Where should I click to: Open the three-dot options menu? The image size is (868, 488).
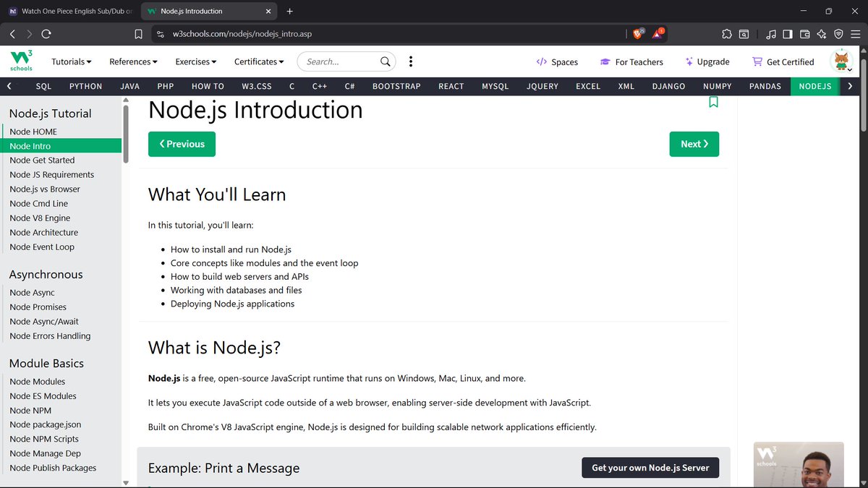(411, 61)
